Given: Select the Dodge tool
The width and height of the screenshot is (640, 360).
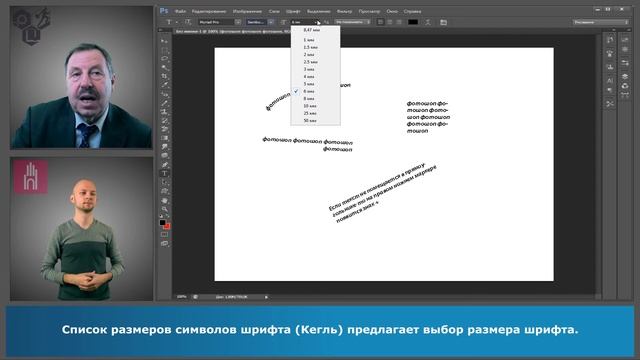Looking at the screenshot, I should (x=164, y=156).
